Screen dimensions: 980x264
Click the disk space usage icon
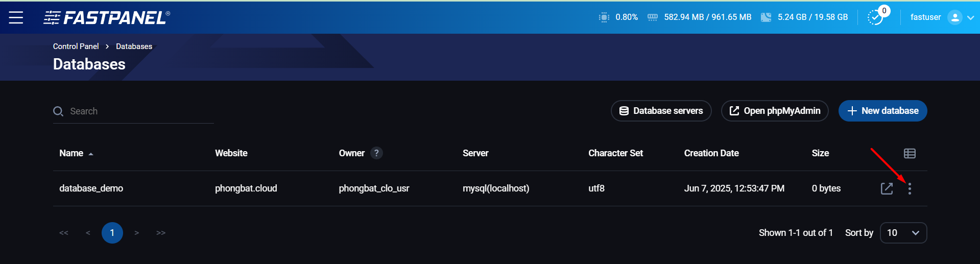(766, 17)
